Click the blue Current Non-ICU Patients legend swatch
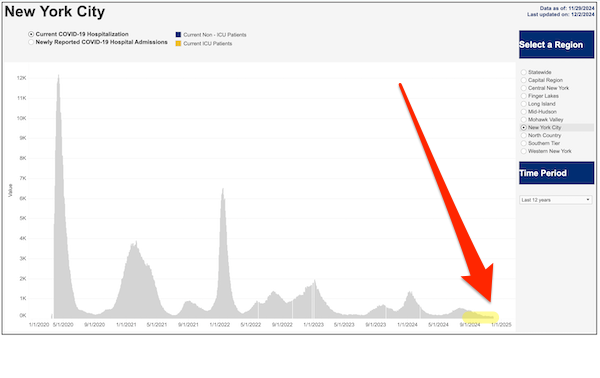 pos(178,35)
